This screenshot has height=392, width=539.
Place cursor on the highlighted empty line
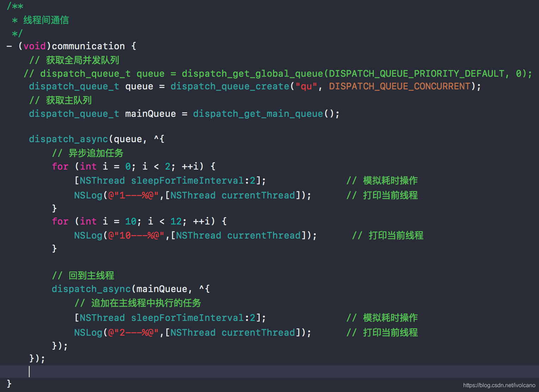269,372
